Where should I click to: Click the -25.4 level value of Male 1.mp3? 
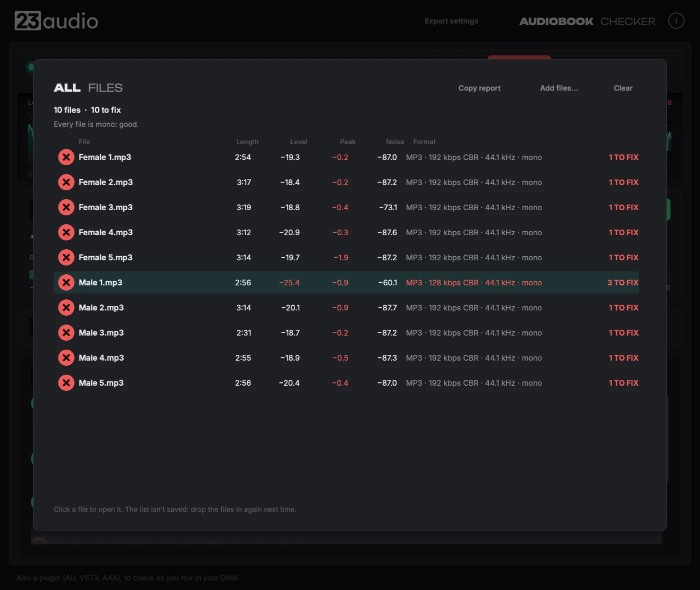point(289,283)
